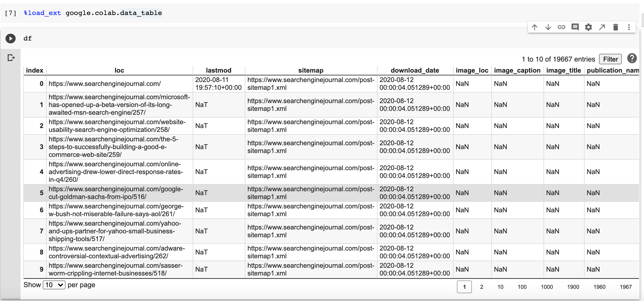The width and height of the screenshot is (644, 301).
Task: Open cell editor settings gear
Action: [588, 27]
